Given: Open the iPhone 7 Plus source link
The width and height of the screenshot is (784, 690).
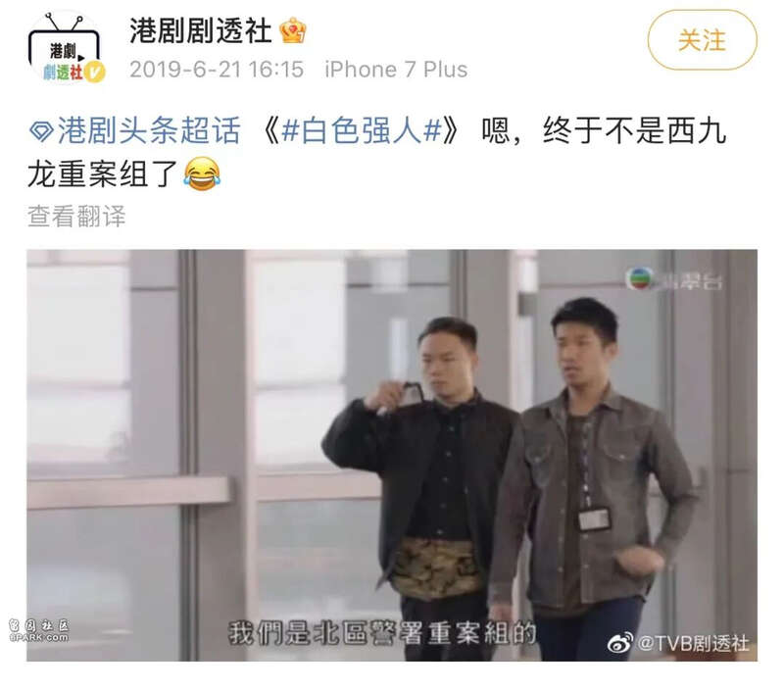Looking at the screenshot, I should pos(396,70).
